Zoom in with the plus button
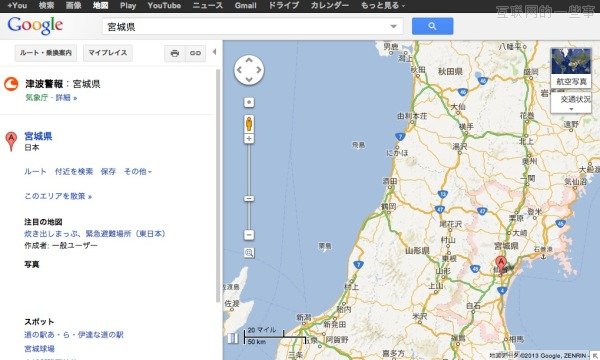This screenshot has width=600, height=360. [x=249, y=138]
